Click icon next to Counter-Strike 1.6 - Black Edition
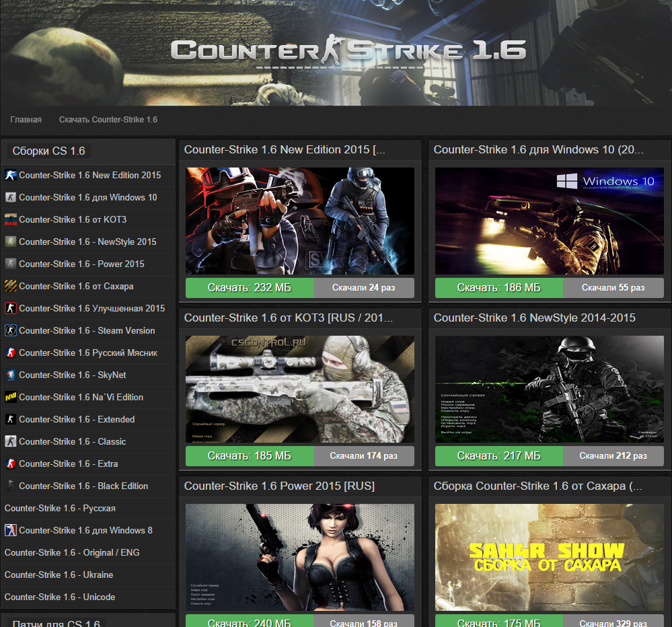The width and height of the screenshot is (672, 627). (x=11, y=486)
